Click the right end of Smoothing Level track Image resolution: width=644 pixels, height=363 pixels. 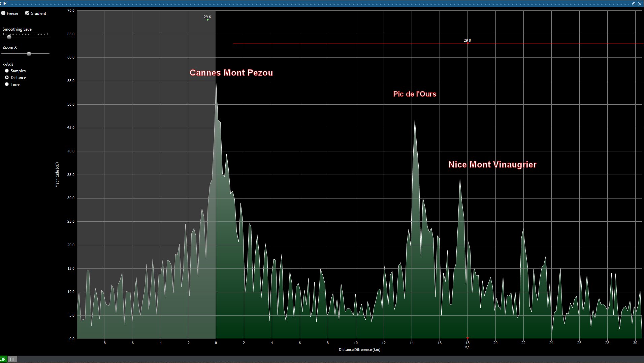click(48, 37)
